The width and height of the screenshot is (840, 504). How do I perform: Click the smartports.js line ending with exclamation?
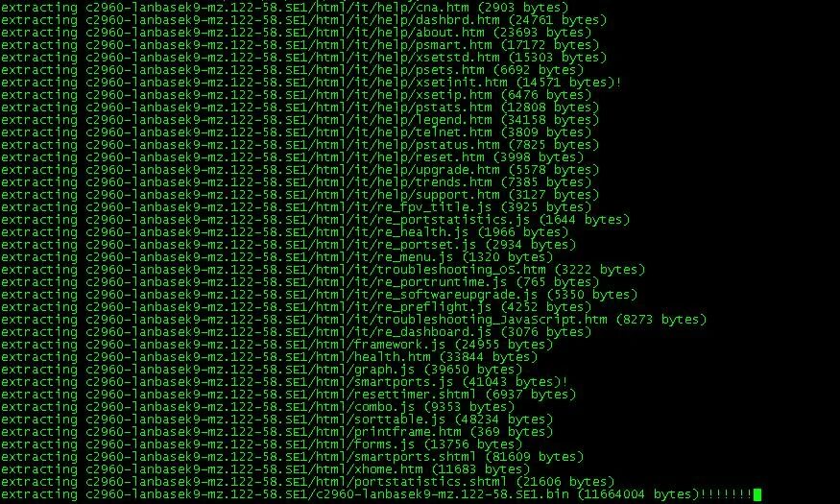(284, 382)
